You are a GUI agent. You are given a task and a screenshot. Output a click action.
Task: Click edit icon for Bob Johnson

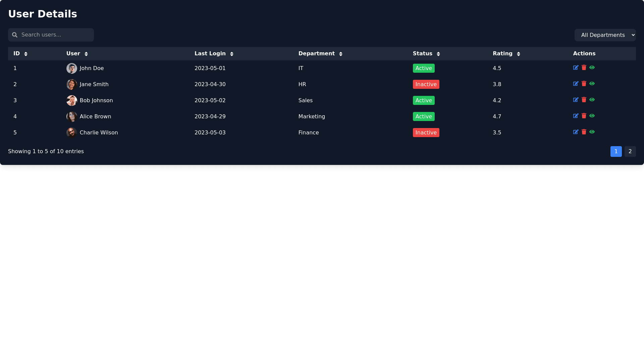576,100
